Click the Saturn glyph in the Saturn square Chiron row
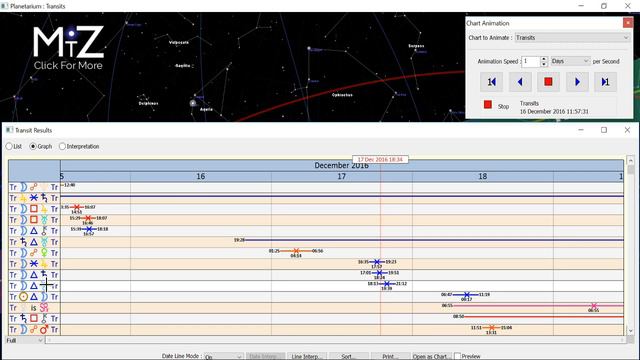This screenshot has height=360, width=640. (x=24, y=318)
